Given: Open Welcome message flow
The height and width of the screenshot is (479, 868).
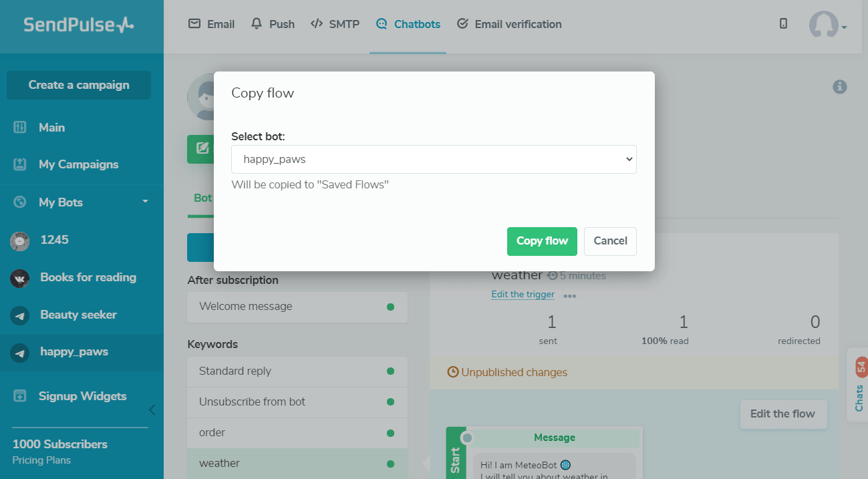Looking at the screenshot, I should coord(297,307).
